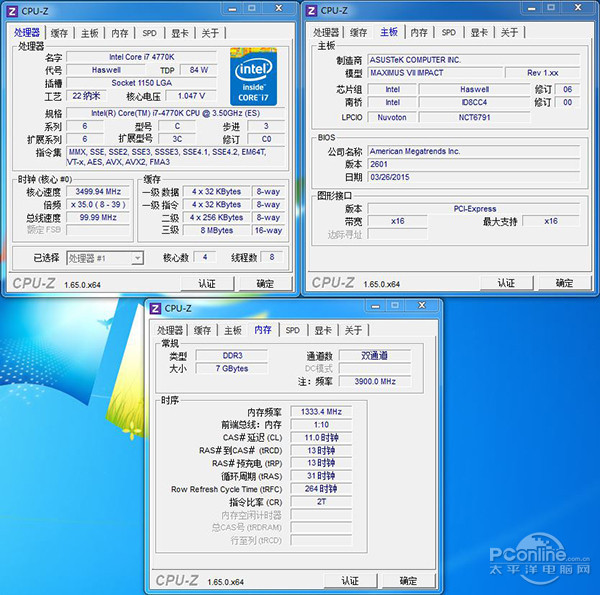Go to 关于 tab in memory window
The height and width of the screenshot is (595, 600).
353,330
